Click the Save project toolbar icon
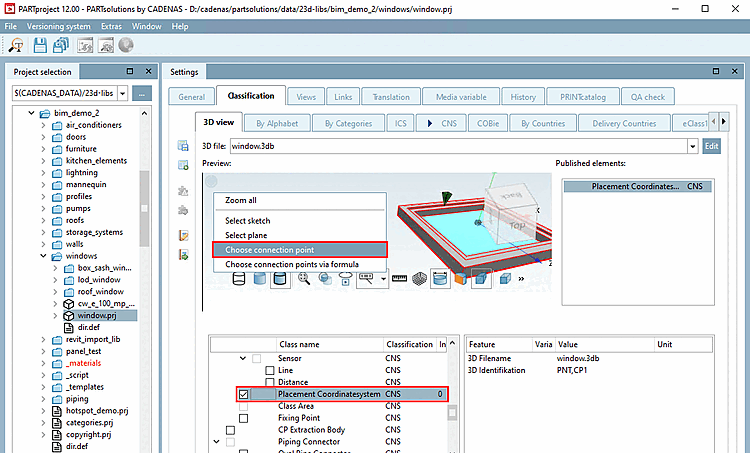This screenshot has height=453, width=750. 40,45
